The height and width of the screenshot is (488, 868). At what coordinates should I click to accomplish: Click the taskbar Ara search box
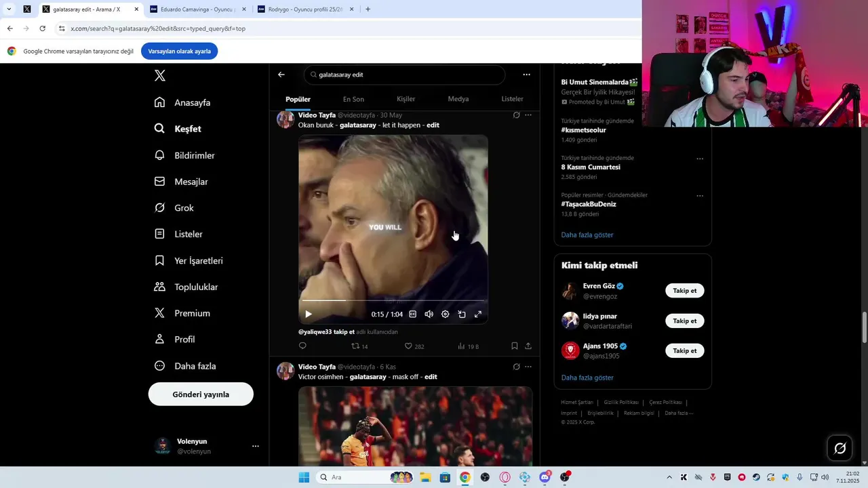click(x=364, y=477)
